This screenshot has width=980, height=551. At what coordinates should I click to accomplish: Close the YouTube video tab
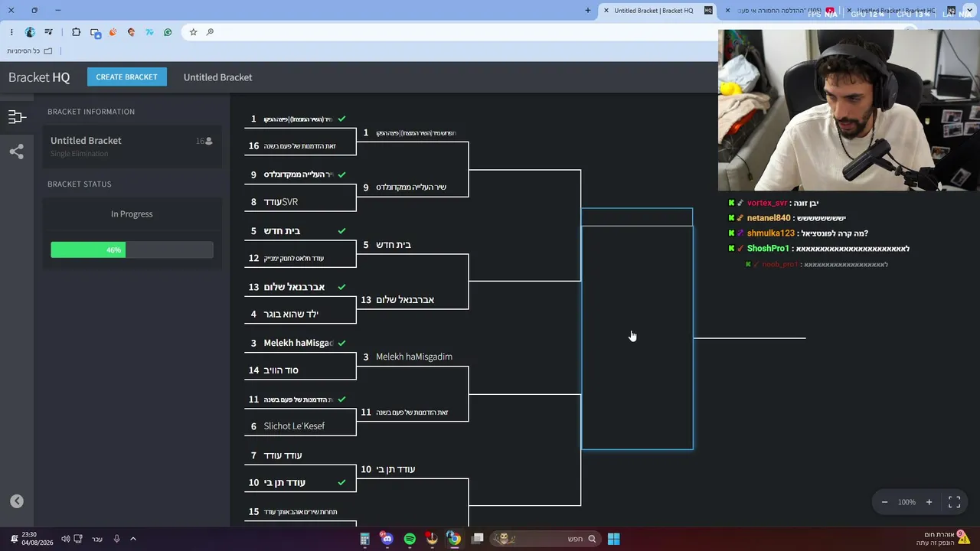pyautogui.click(x=727, y=11)
